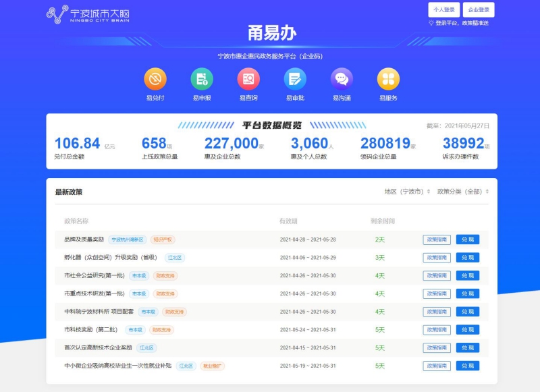The height and width of the screenshot is (392, 540).
Task: Click the 3,060 惠及个人总数 figure
Action: [310, 144]
